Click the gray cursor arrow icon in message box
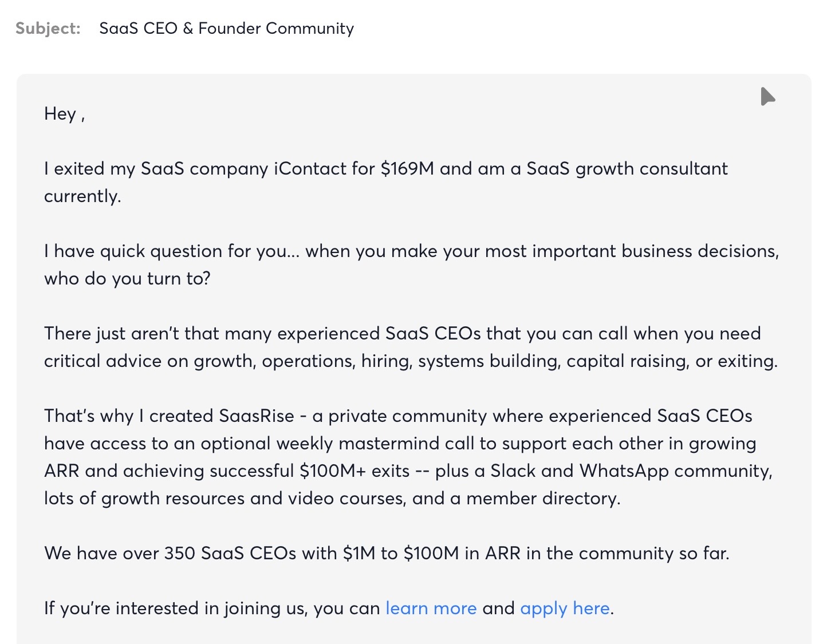Image resolution: width=819 pixels, height=644 pixels. [x=767, y=96]
